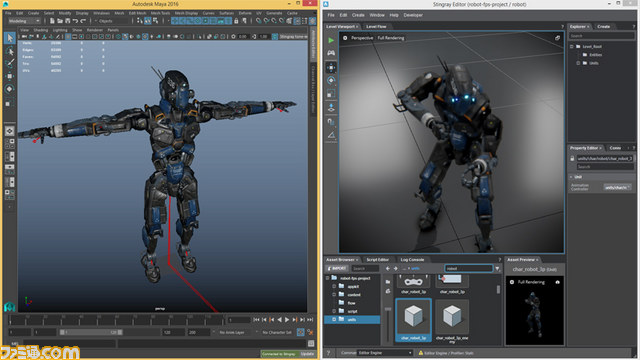640x360 pixels.
Task: Select the arrow Select tool in Maya
Action: (10, 38)
